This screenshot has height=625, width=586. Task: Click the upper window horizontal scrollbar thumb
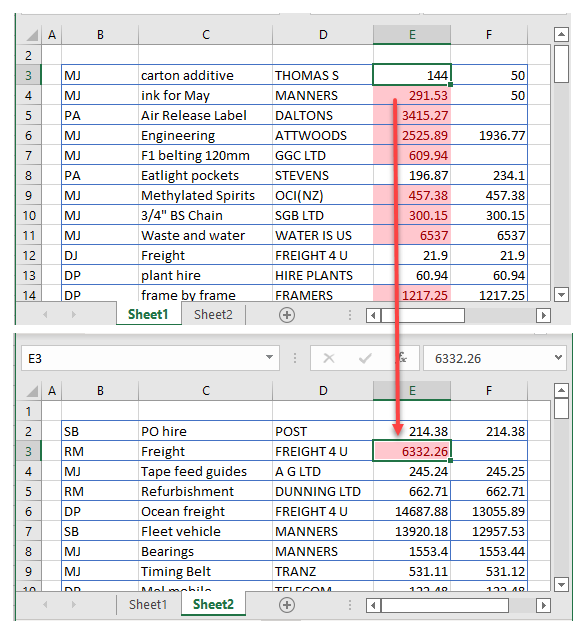tap(423, 315)
